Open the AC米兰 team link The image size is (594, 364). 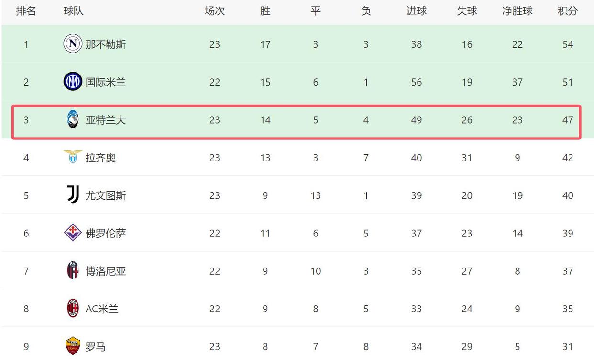click(x=102, y=309)
